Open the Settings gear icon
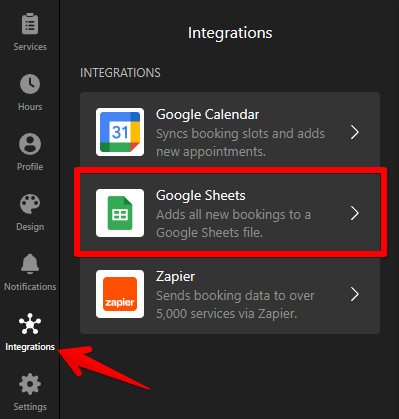399x419 pixels. click(30, 384)
